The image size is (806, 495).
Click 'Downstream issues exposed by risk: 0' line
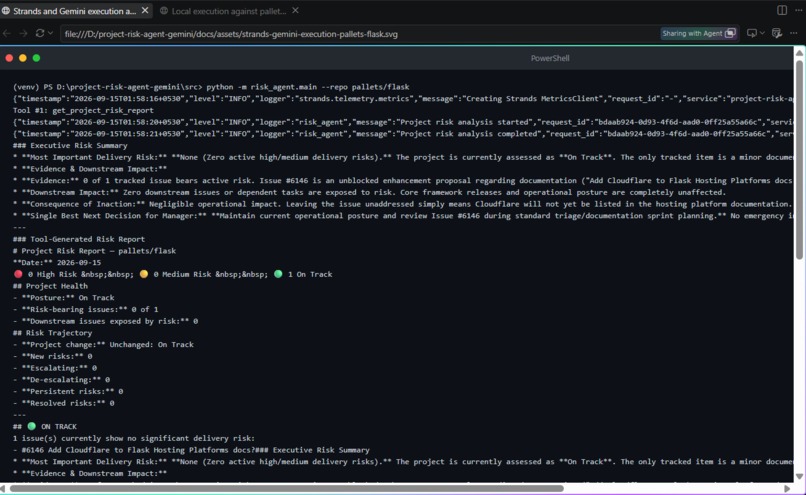pos(105,321)
